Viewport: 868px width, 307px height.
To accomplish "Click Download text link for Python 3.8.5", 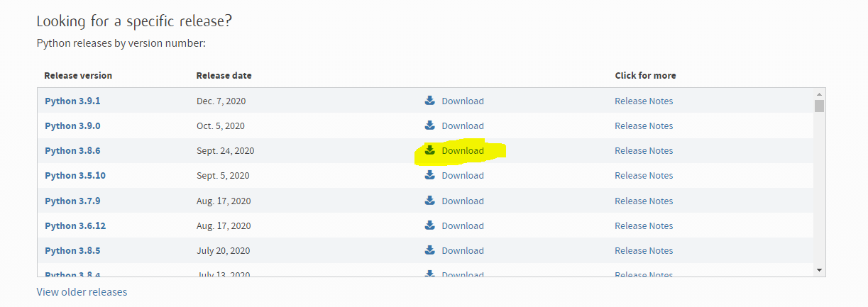I will [463, 250].
